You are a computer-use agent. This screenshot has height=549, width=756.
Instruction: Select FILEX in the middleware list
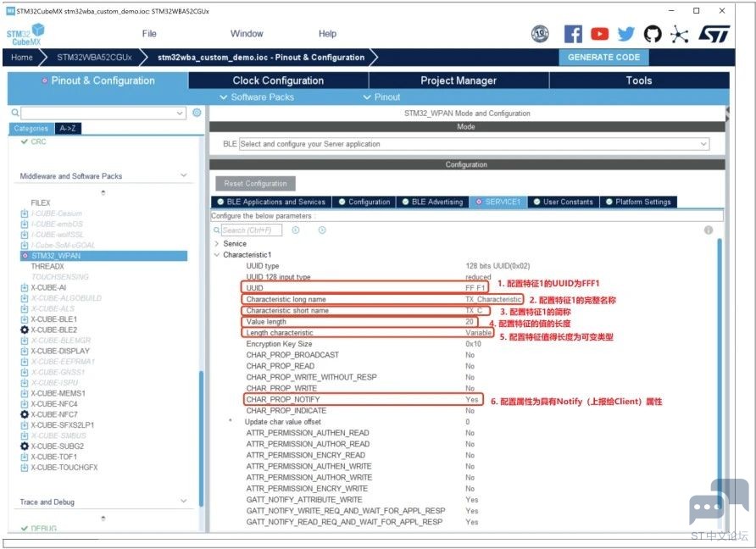point(41,202)
